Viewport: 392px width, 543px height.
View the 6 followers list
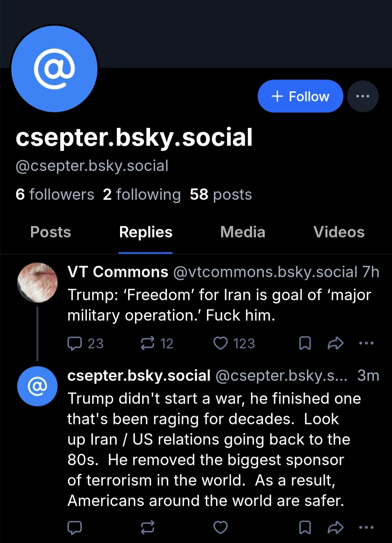click(x=55, y=195)
